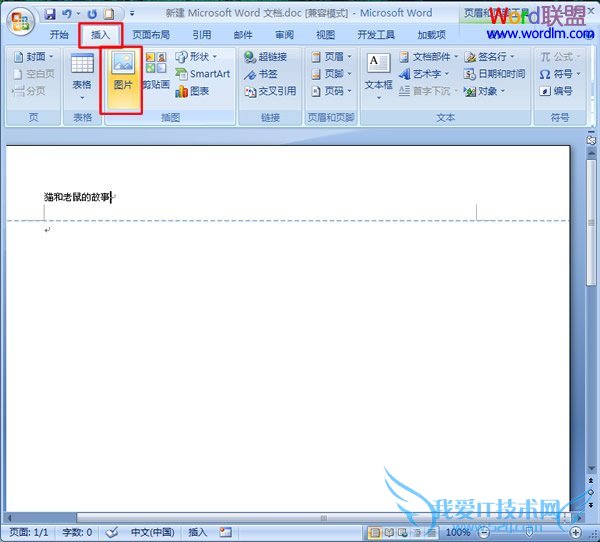Switch to Web Layout view
Image resolution: width=600 pixels, height=542 pixels.
[x=403, y=532]
